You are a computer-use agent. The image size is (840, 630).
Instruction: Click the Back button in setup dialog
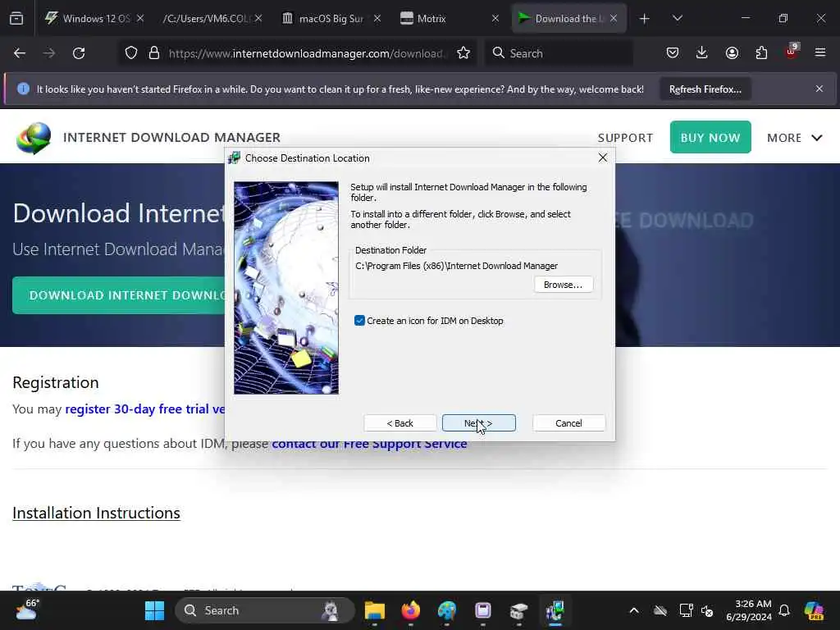(x=399, y=422)
